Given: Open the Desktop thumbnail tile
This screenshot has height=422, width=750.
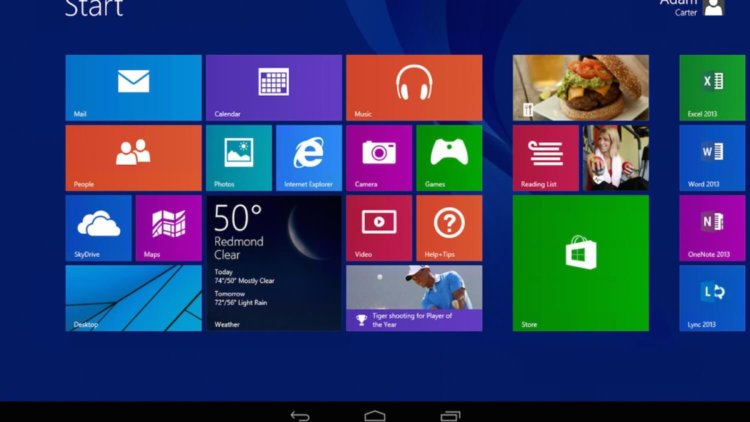Looking at the screenshot, I should pos(133,298).
